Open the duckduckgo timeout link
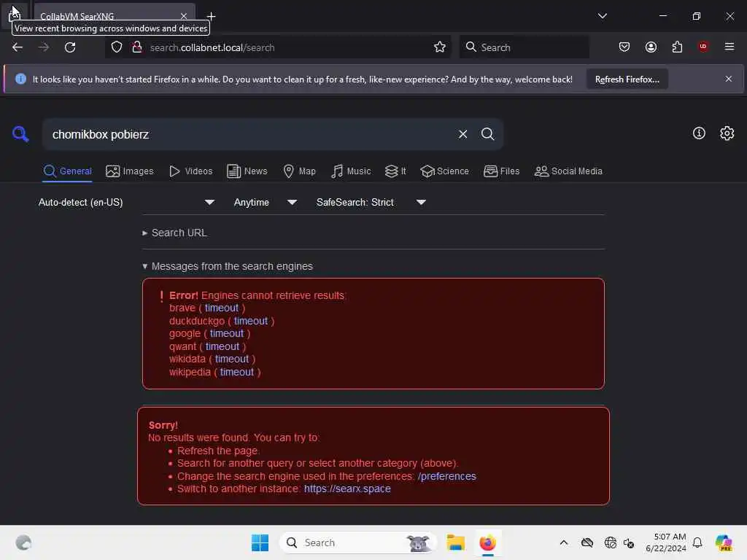The height and width of the screenshot is (560, 747). click(x=251, y=321)
